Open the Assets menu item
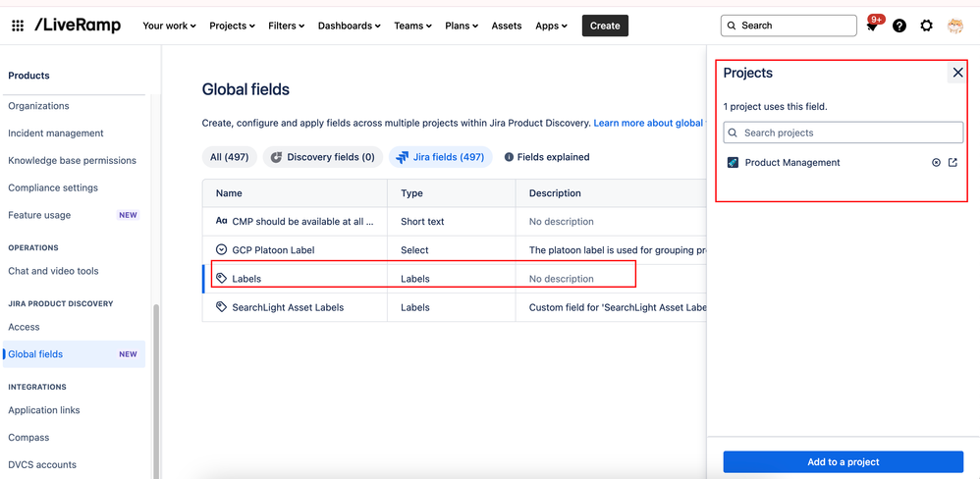 (x=507, y=26)
